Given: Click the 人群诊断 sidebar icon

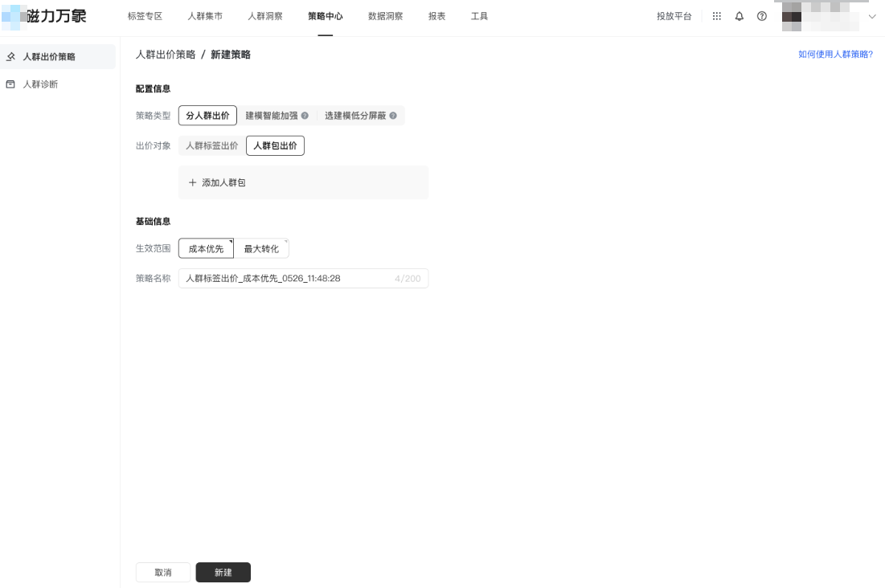Looking at the screenshot, I should click(x=10, y=84).
